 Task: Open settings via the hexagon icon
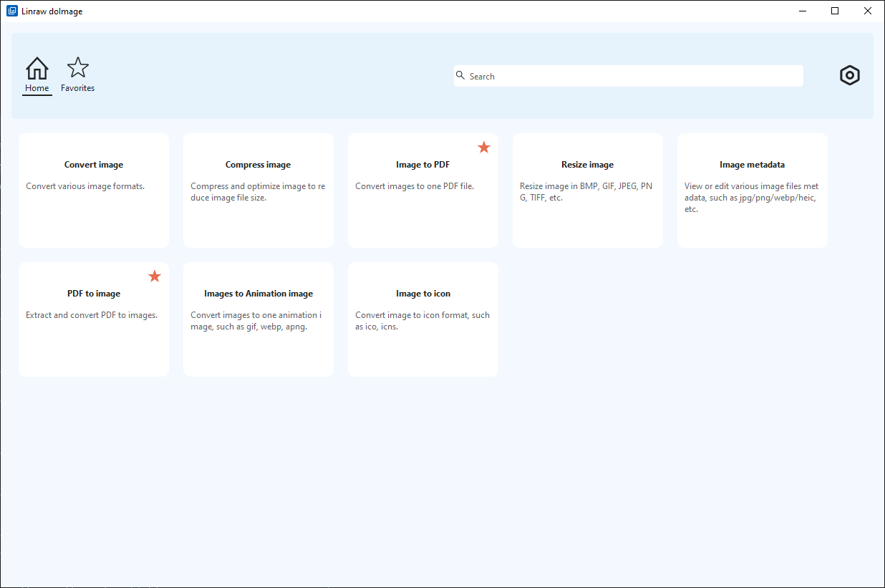coord(849,75)
